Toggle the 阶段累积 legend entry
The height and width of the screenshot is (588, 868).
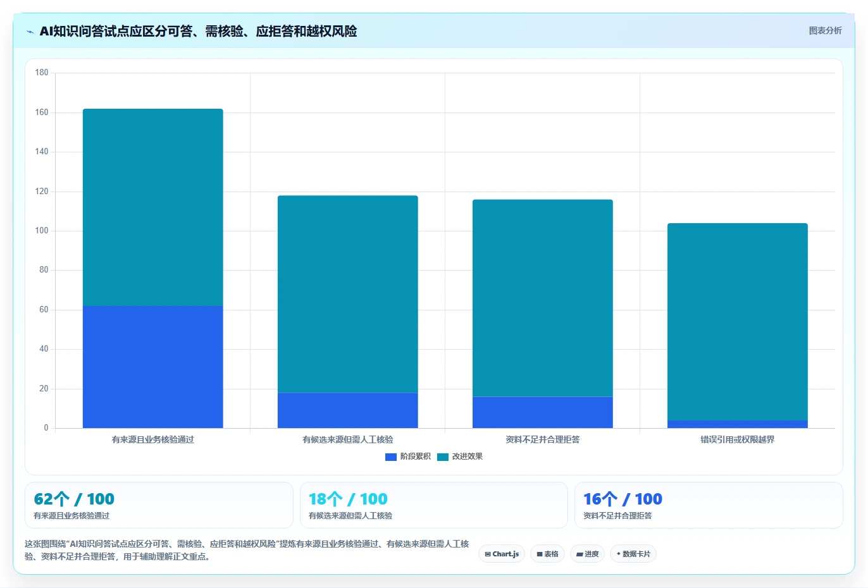(408, 456)
